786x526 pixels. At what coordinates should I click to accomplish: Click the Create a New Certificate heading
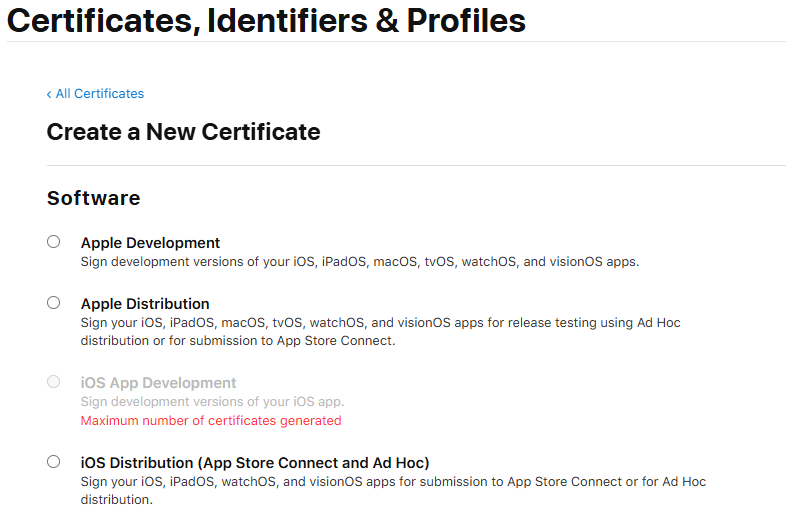pyautogui.click(x=183, y=132)
